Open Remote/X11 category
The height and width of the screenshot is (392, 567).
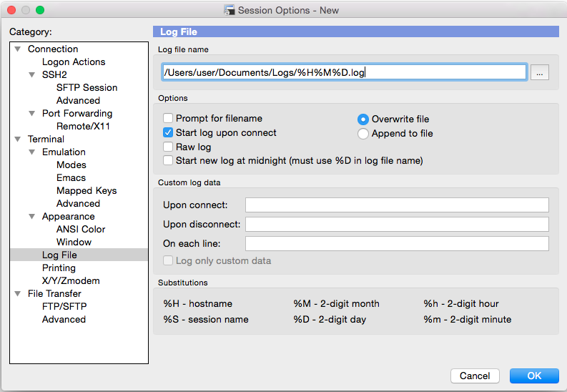coord(83,126)
